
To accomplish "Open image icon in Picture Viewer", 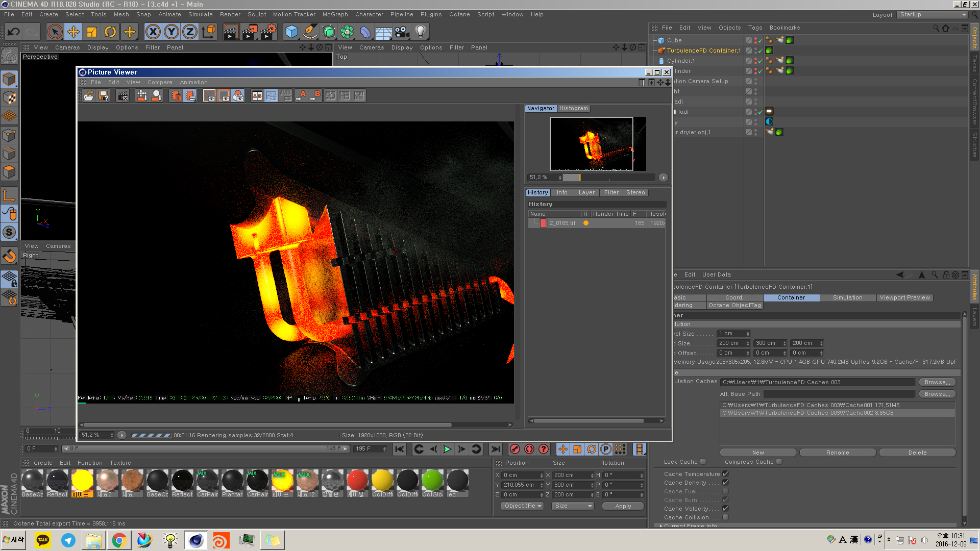I will tap(89, 95).
